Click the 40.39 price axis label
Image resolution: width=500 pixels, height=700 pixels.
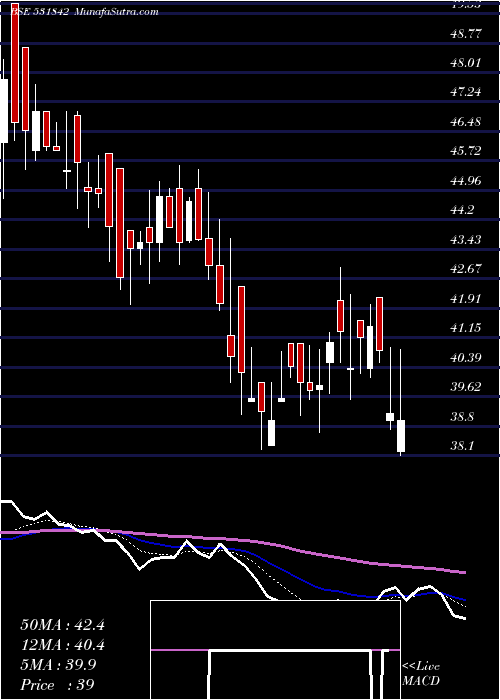(x=464, y=358)
